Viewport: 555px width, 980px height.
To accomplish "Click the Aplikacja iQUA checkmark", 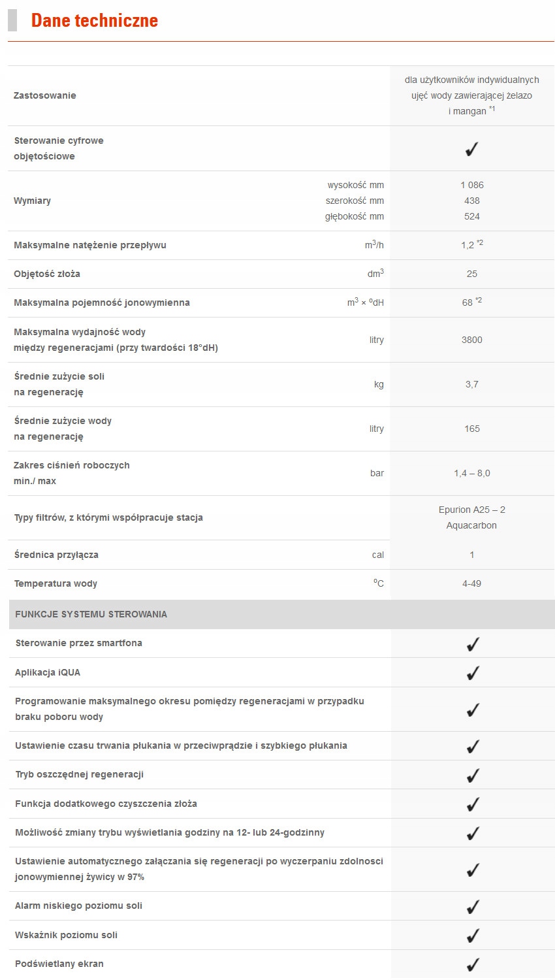I will [x=473, y=673].
